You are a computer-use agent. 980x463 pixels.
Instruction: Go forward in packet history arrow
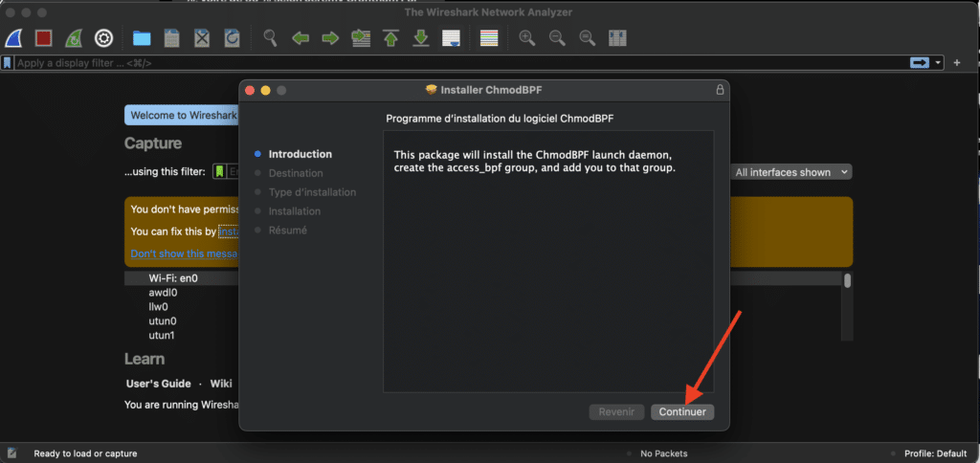click(x=330, y=38)
